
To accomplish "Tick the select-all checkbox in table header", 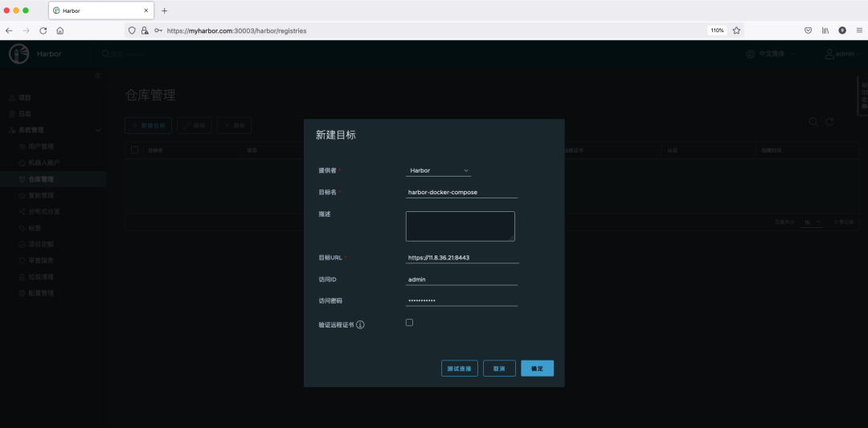I will [134, 150].
